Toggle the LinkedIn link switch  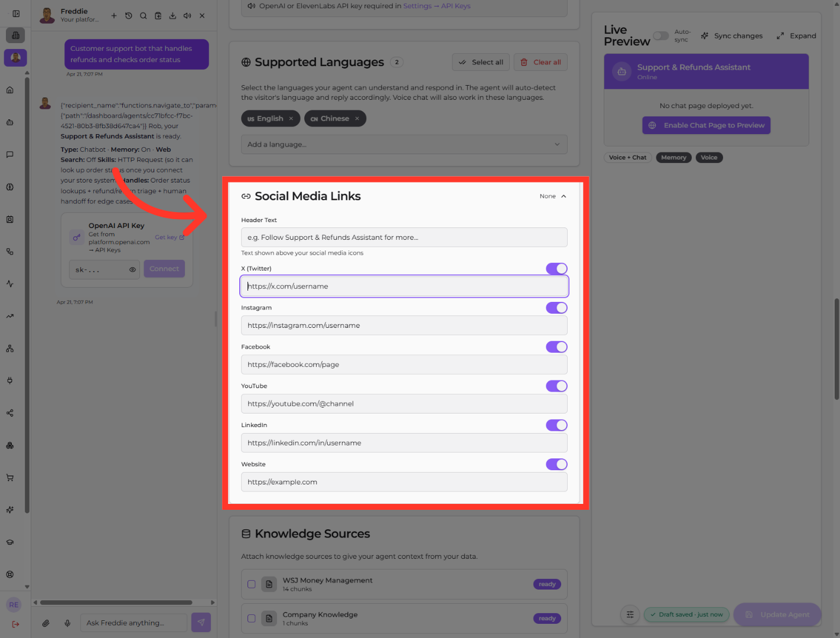556,425
